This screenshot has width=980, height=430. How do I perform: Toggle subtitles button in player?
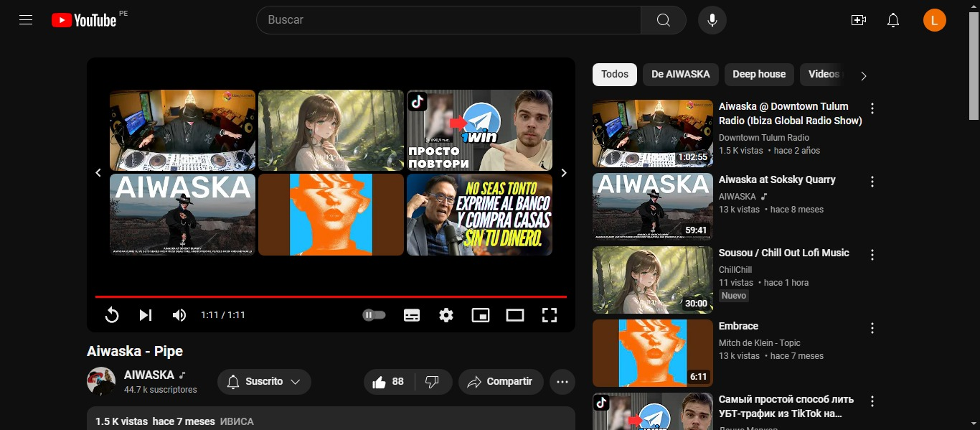click(x=412, y=315)
